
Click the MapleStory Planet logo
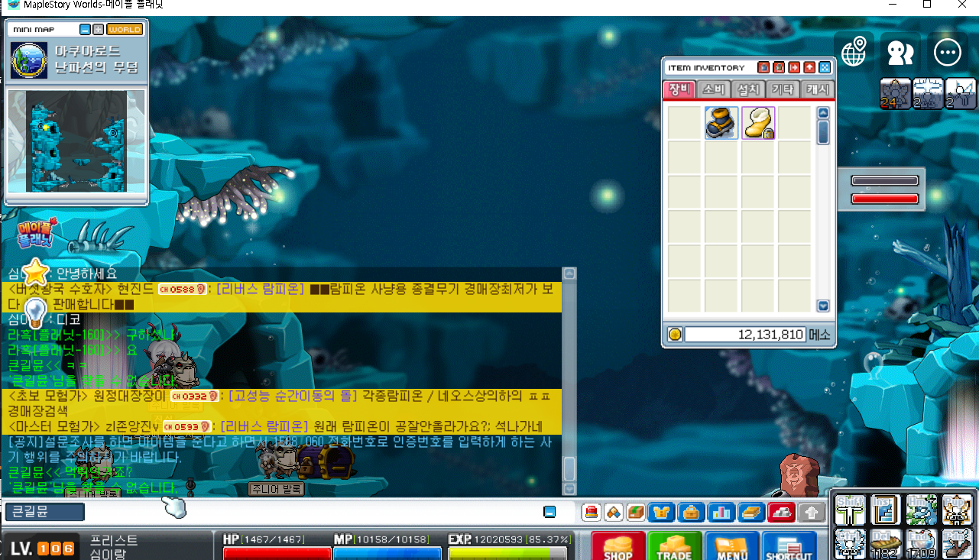35,235
